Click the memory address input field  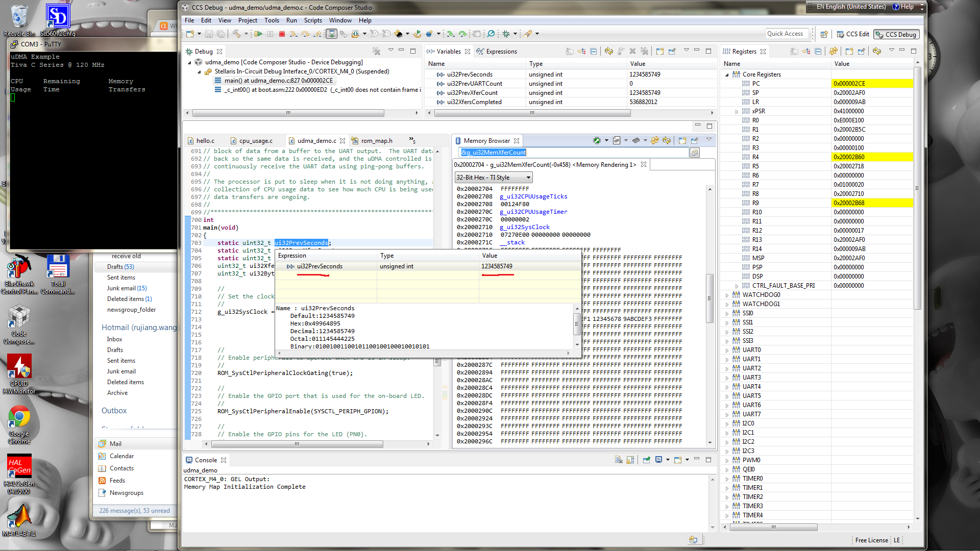(572, 153)
